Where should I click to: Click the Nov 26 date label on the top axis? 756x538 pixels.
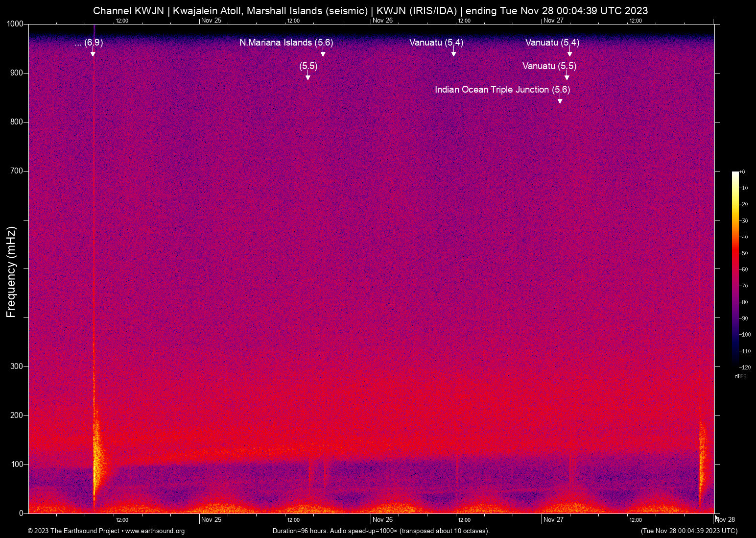pyautogui.click(x=383, y=21)
